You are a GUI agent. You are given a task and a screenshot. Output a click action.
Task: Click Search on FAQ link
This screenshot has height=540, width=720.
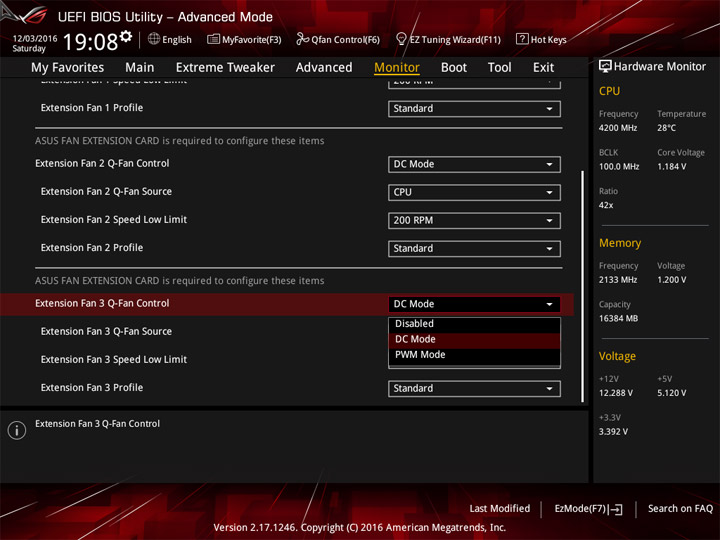680,509
